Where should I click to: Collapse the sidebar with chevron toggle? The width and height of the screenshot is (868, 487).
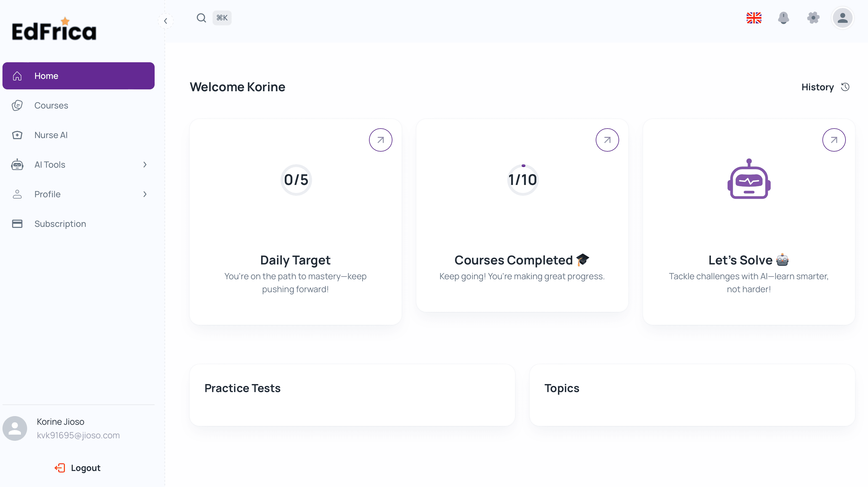[x=165, y=21]
